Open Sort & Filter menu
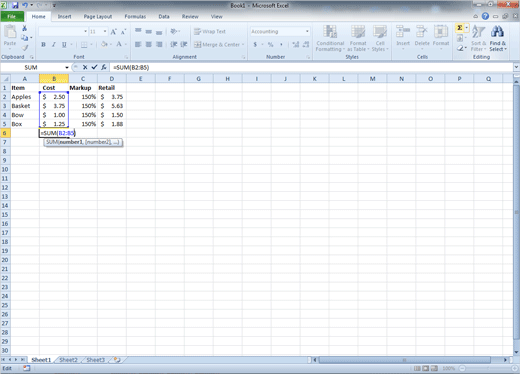The height and width of the screenshot is (374, 520). (x=479, y=38)
